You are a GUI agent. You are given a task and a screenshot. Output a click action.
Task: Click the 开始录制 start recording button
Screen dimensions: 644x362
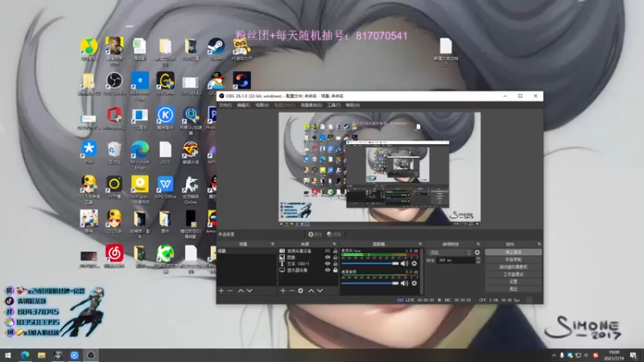coord(514,259)
